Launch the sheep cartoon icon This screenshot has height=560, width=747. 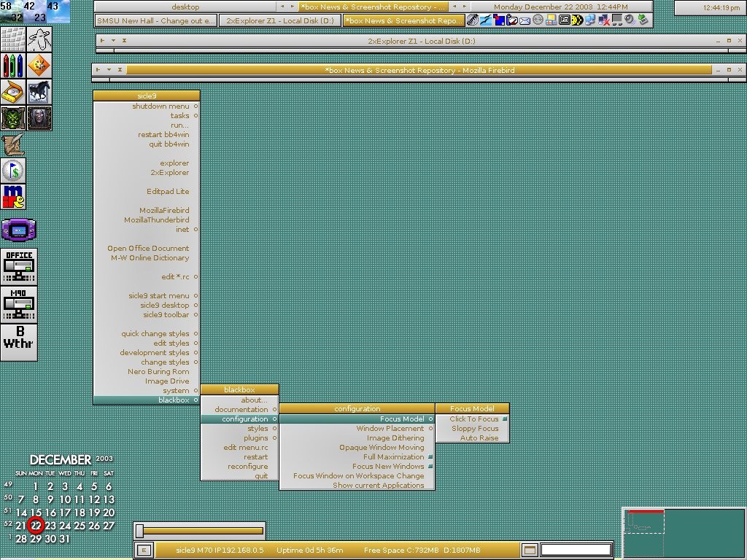(x=39, y=39)
